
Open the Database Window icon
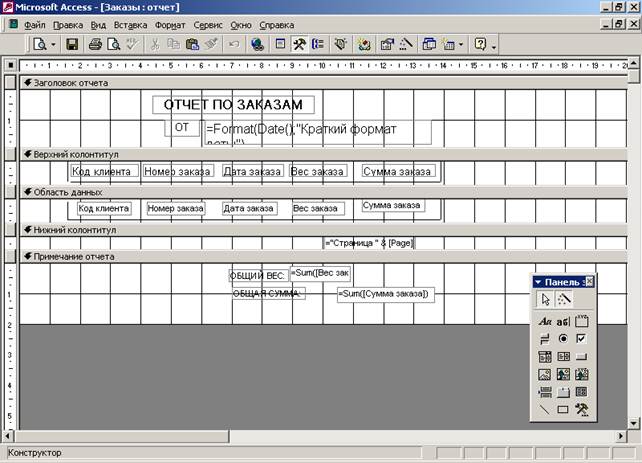pyautogui.click(x=429, y=44)
